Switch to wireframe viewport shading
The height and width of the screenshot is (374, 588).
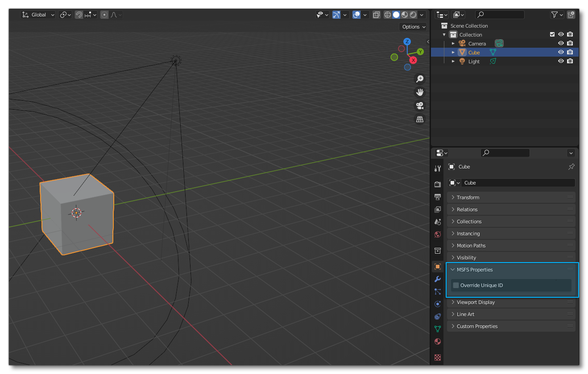(387, 15)
